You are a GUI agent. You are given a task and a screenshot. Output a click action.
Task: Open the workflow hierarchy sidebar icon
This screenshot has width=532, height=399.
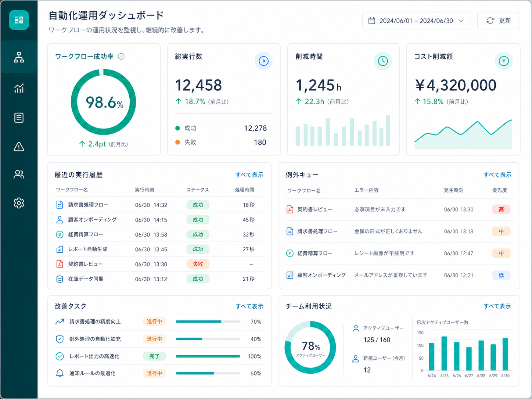point(19,58)
